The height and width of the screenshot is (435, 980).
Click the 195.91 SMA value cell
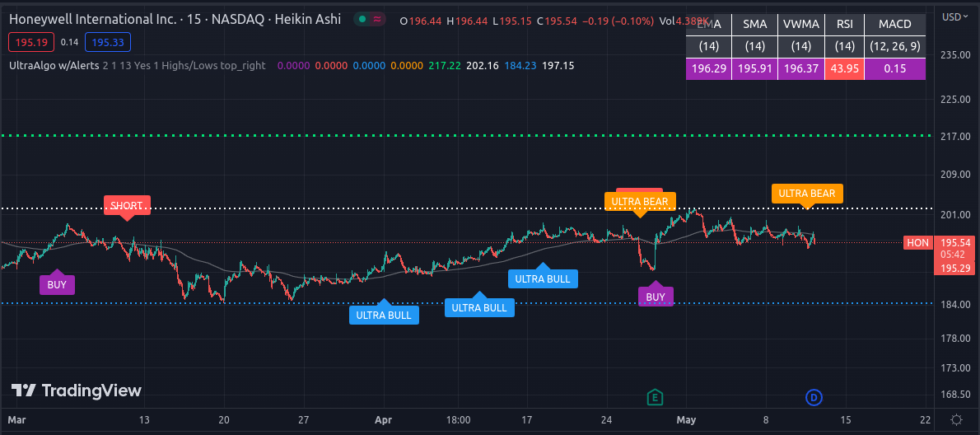(x=754, y=68)
